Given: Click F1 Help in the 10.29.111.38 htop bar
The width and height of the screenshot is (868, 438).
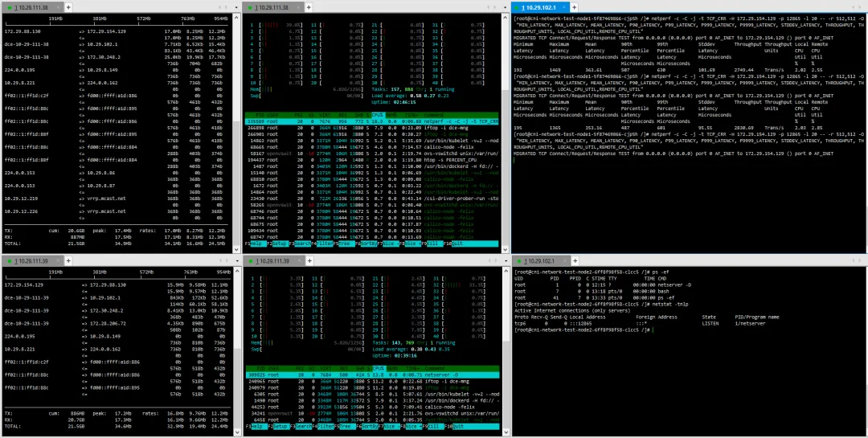Looking at the screenshot, I should point(256,243).
